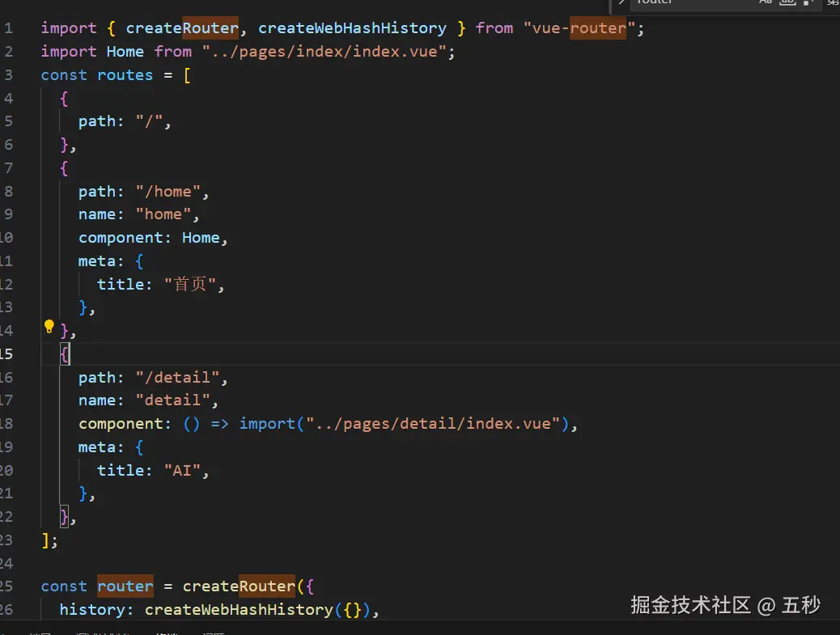Click the highlighted 'router' variable on line 25
The height and width of the screenshot is (635, 840).
tap(125, 586)
